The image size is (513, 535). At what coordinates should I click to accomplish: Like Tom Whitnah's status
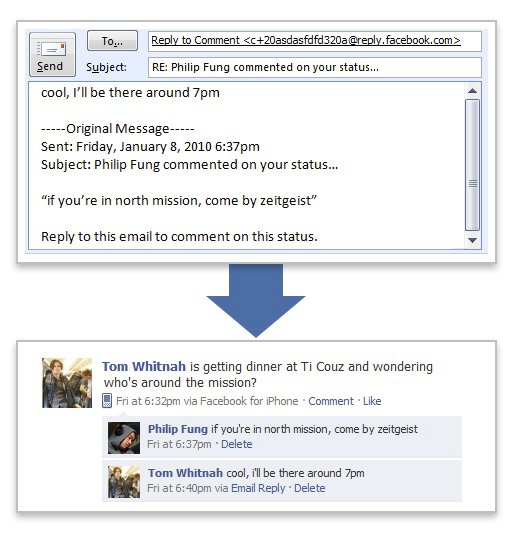tap(372, 401)
